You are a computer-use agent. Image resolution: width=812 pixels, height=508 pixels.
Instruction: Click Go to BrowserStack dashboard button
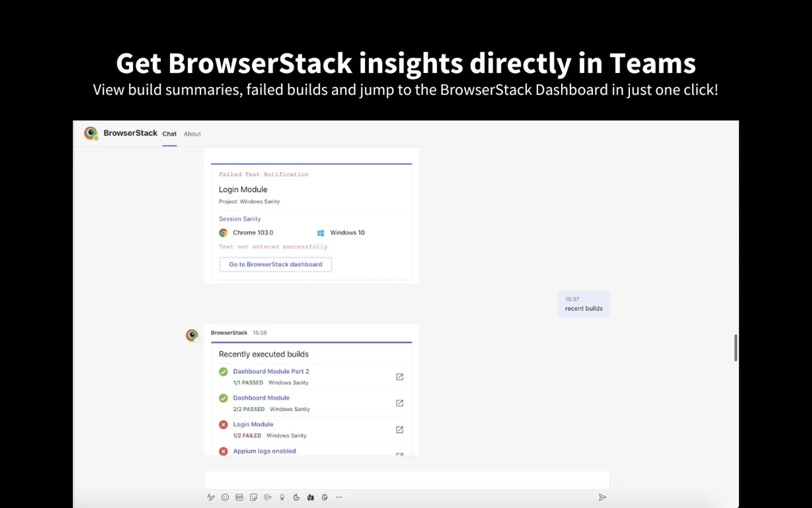[x=276, y=265]
